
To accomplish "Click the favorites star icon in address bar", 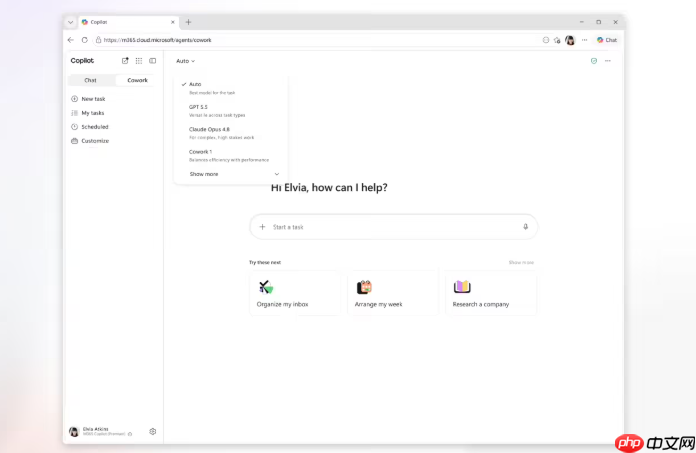I will click(x=557, y=40).
